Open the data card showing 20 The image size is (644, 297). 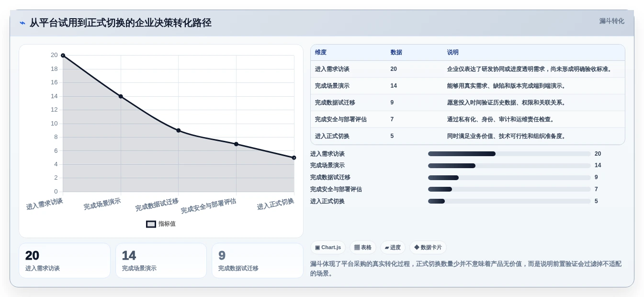65,261
